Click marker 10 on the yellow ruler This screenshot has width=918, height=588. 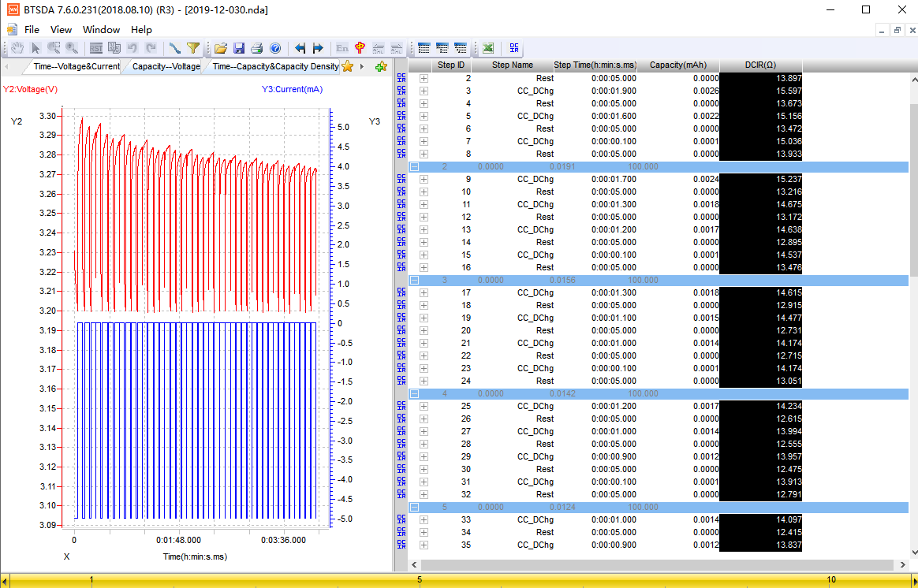tap(831, 579)
